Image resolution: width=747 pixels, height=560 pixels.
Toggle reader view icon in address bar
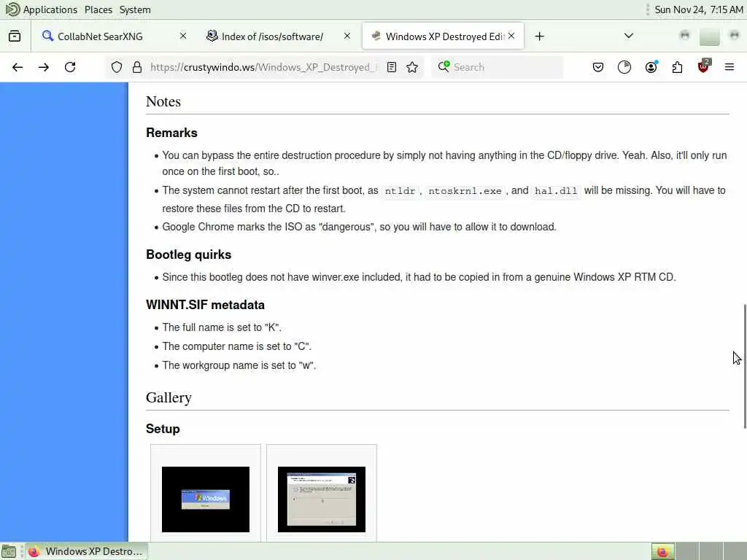pyautogui.click(x=392, y=67)
